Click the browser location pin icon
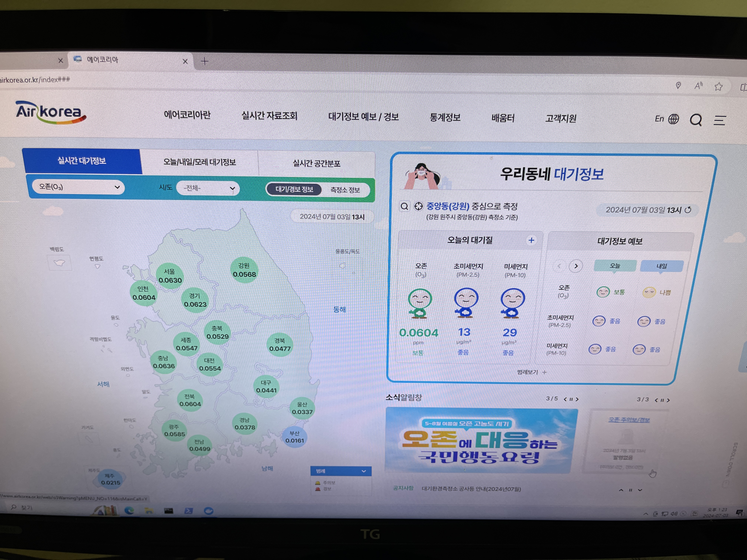 point(678,85)
